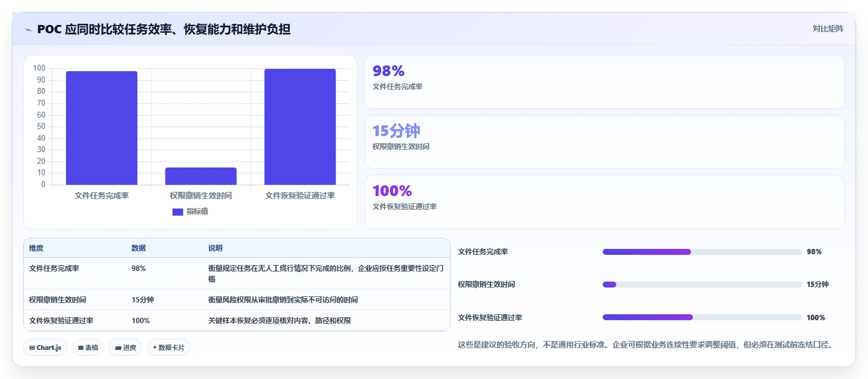
Task: Select the 权限撤销生效时间 table row cell
Action: [58, 300]
